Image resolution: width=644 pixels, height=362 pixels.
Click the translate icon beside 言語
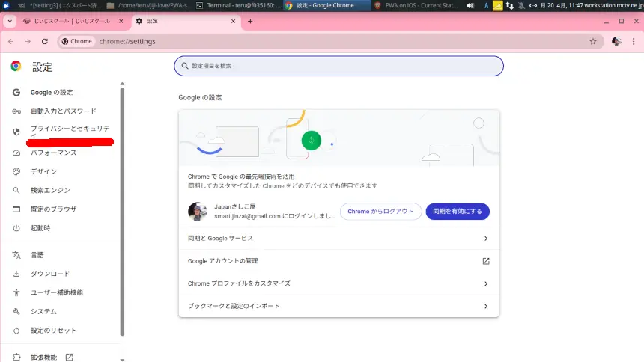click(x=16, y=255)
